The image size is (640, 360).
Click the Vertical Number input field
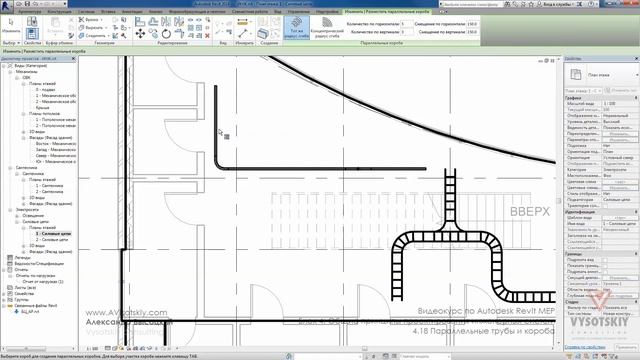coord(407,32)
